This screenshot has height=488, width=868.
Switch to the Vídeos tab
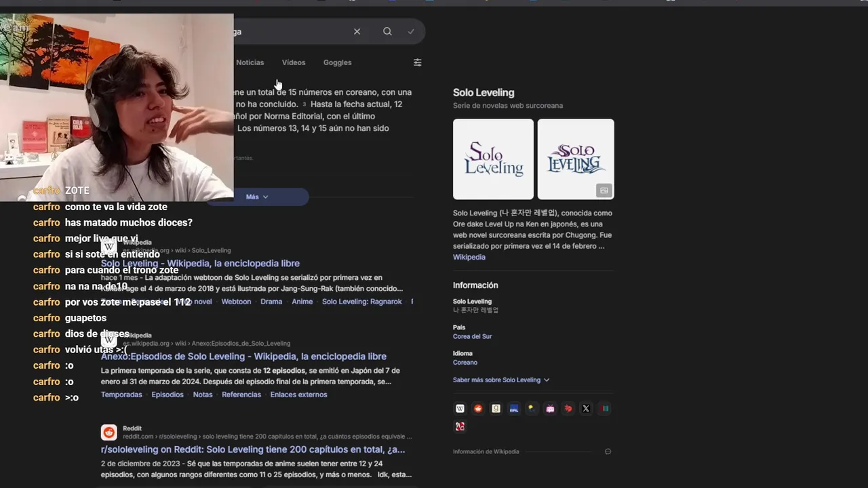294,62
